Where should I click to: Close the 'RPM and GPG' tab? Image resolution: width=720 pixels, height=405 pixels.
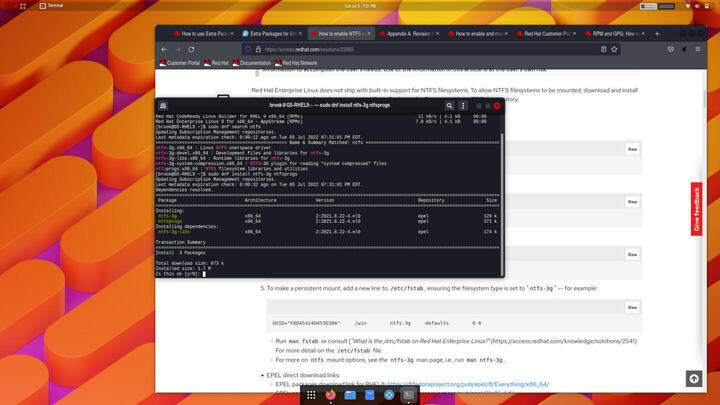pyautogui.click(x=643, y=34)
